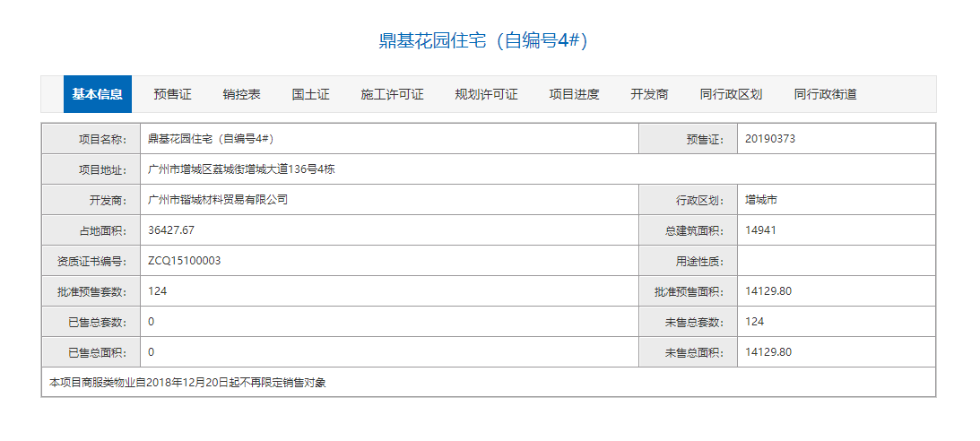Switch to the 预售证 tab

click(x=172, y=94)
